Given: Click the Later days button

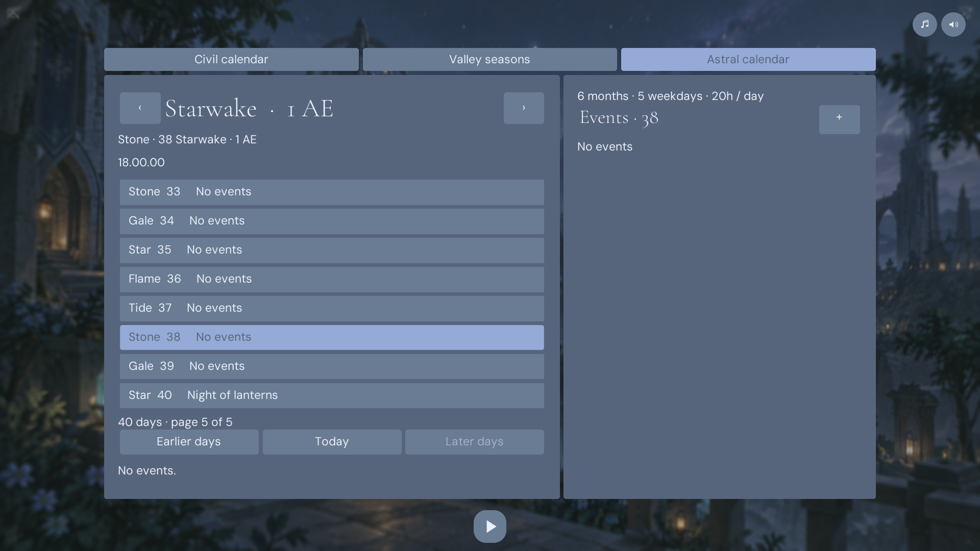Looking at the screenshot, I should click(x=475, y=442).
